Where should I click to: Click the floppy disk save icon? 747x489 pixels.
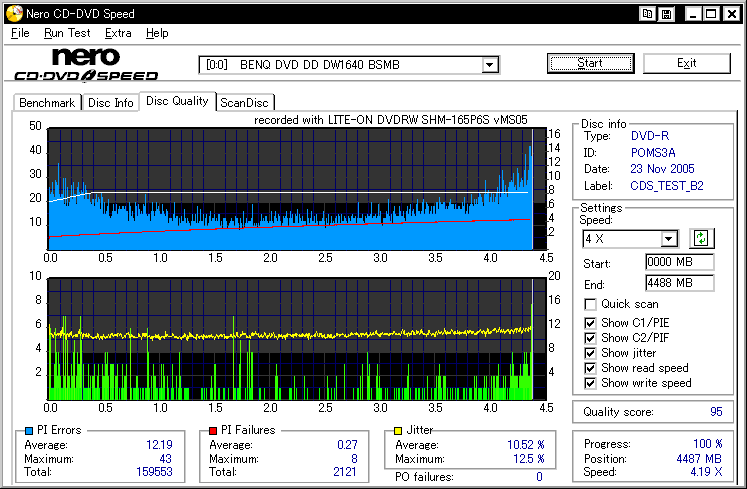tap(667, 14)
